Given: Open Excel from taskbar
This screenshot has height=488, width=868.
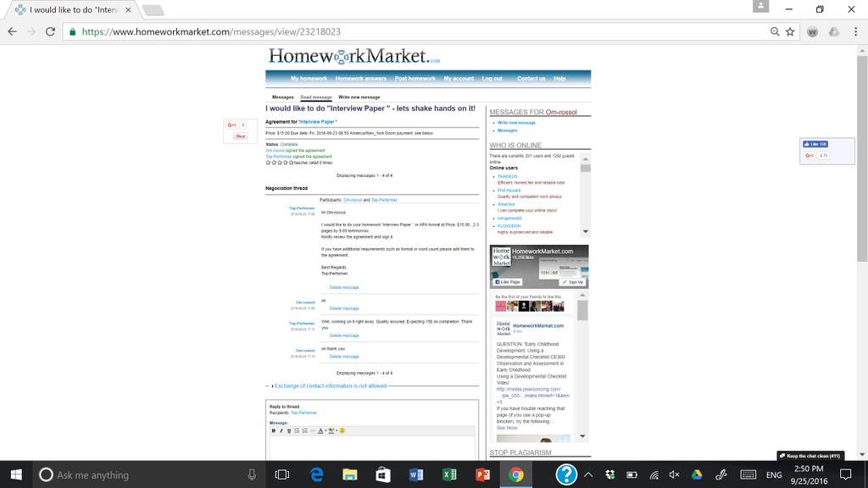Looking at the screenshot, I should (449, 474).
